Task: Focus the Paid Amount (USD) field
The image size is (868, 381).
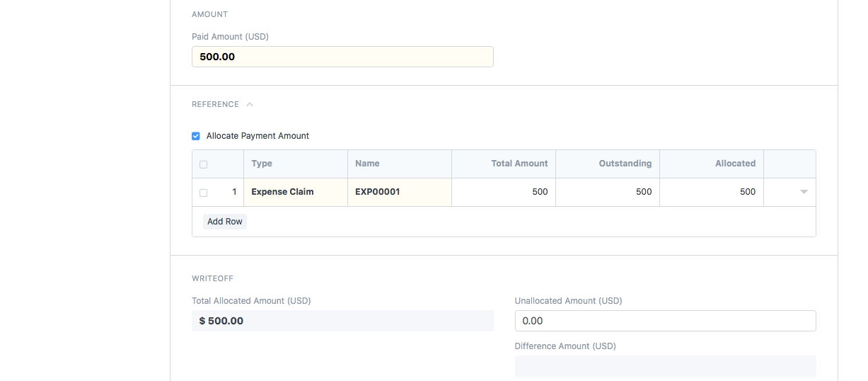Action: tap(342, 57)
